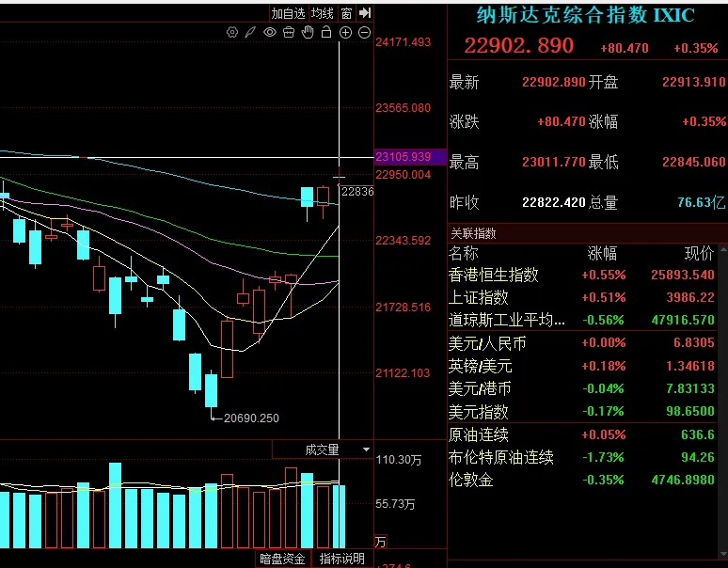Click 总量 value 76.63亿

point(701,203)
